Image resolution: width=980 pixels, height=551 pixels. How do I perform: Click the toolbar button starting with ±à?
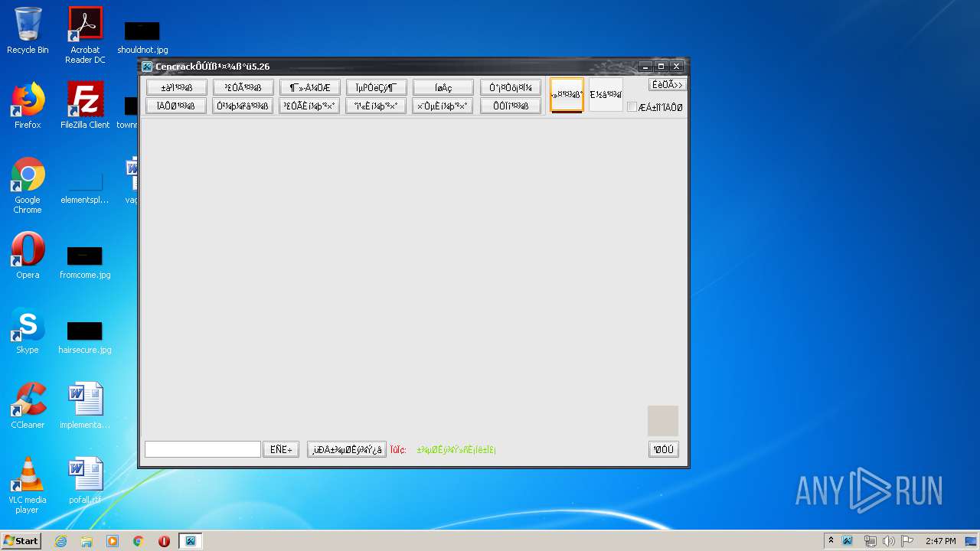click(176, 87)
